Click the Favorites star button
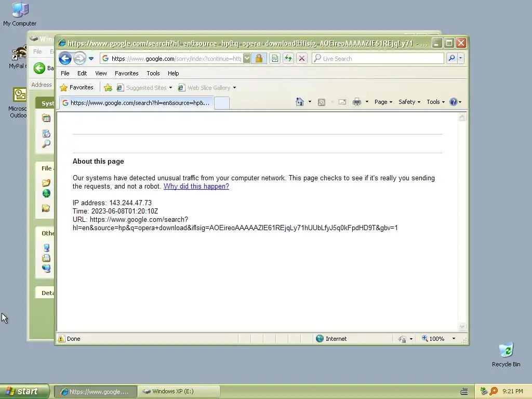532x399 pixels. coord(76,87)
